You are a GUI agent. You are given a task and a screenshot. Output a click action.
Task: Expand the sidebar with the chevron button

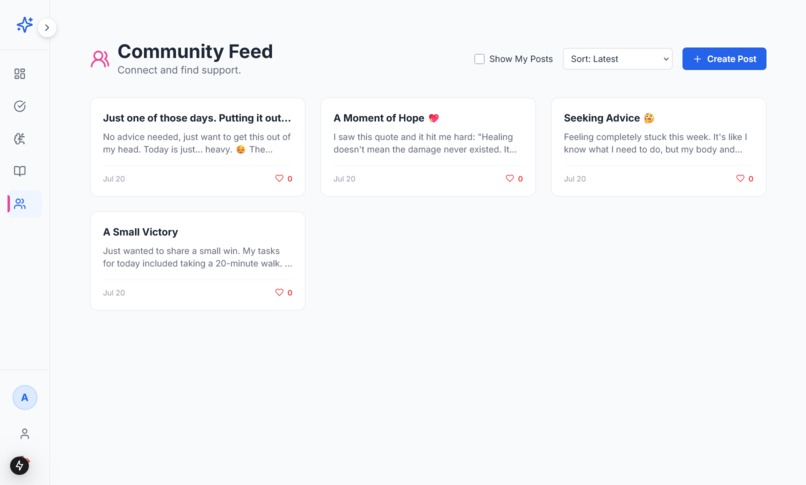point(47,28)
